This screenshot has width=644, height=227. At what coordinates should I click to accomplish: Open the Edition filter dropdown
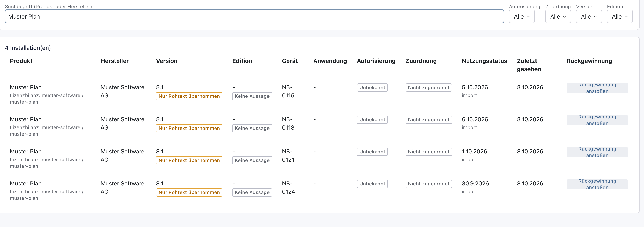coord(620,16)
